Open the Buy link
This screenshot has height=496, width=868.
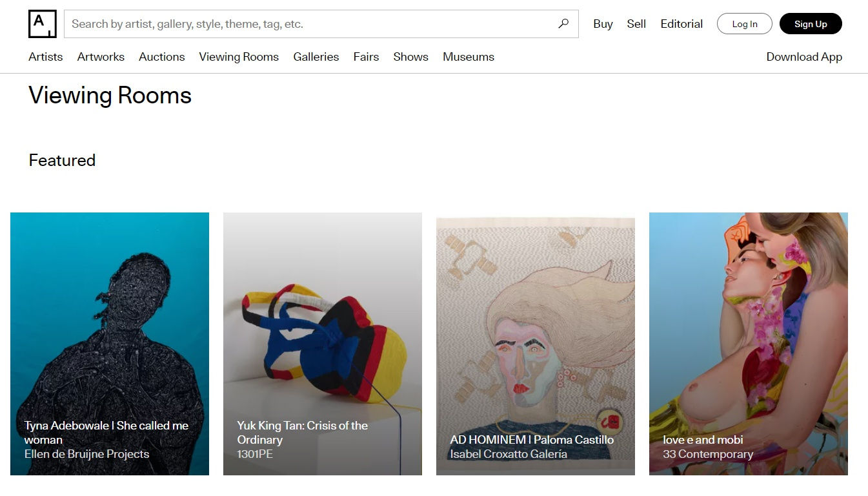603,24
